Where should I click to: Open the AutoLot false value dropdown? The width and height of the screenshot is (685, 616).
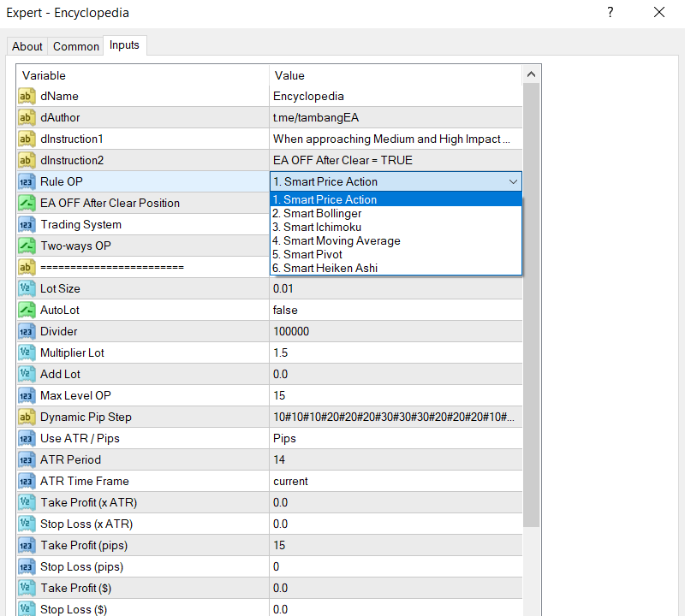(396, 310)
